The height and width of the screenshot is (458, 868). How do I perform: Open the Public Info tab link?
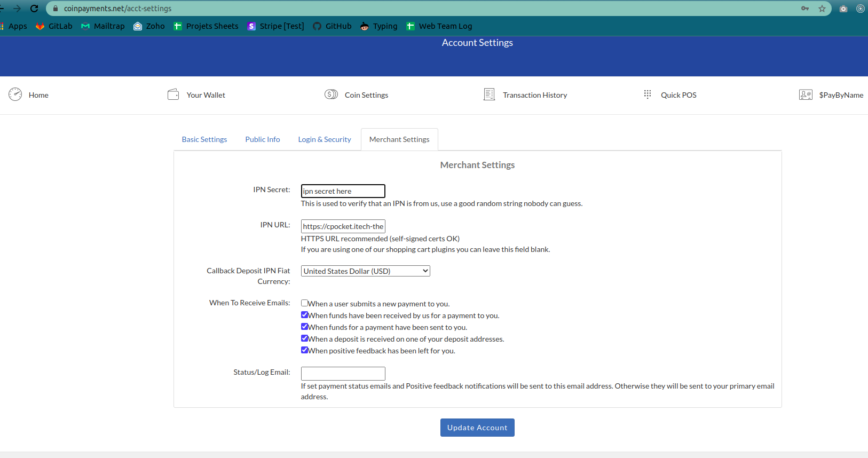[x=262, y=139]
